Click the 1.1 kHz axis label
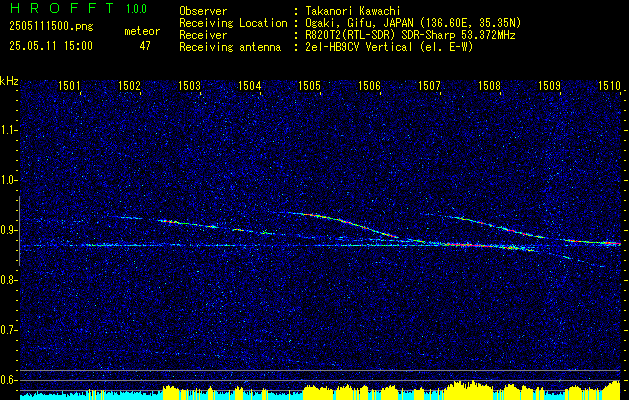The height and width of the screenshot is (400, 629). click(8, 130)
